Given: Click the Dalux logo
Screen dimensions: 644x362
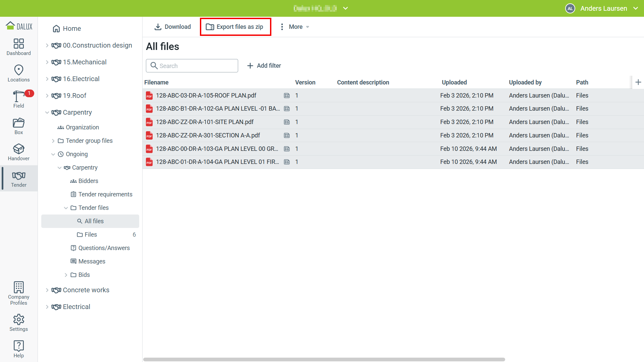Looking at the screenshot, I should point(19,26).
